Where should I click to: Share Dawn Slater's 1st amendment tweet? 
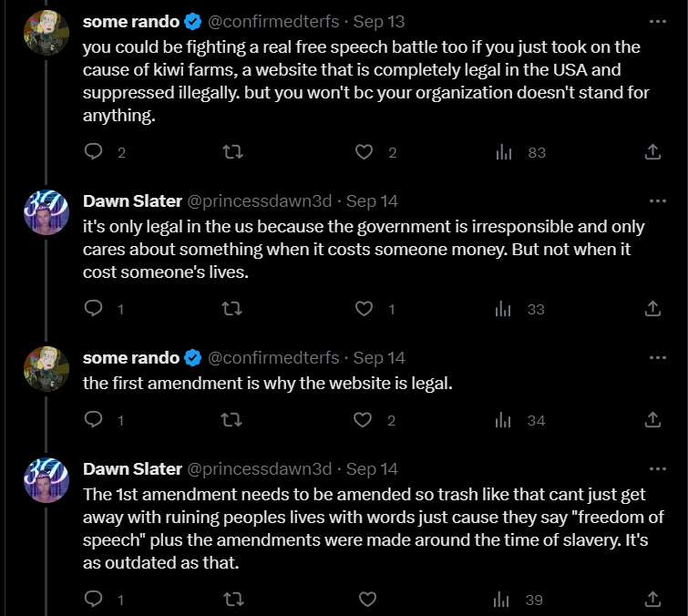click(652, 599)
